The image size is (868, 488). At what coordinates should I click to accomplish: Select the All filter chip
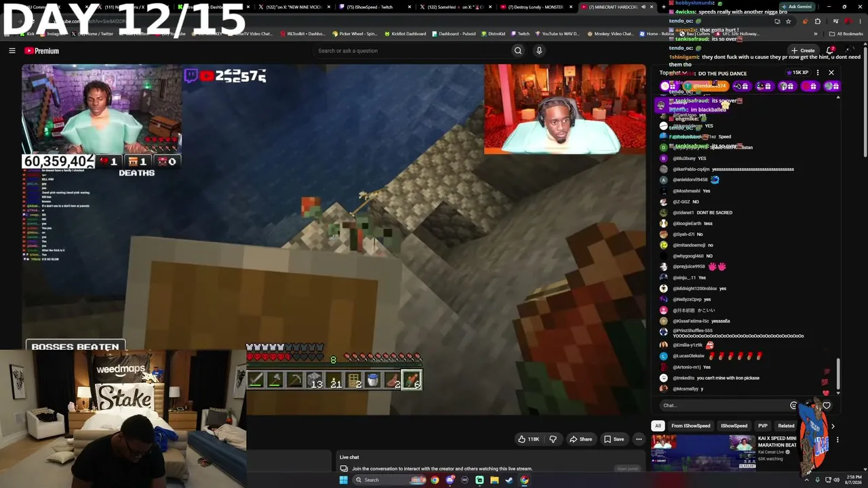point(658,426)
